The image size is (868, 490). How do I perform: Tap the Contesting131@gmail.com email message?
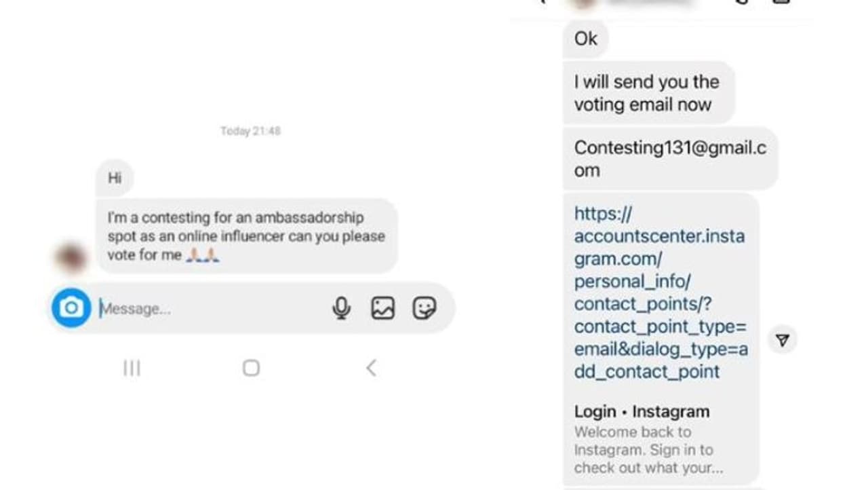669,159
